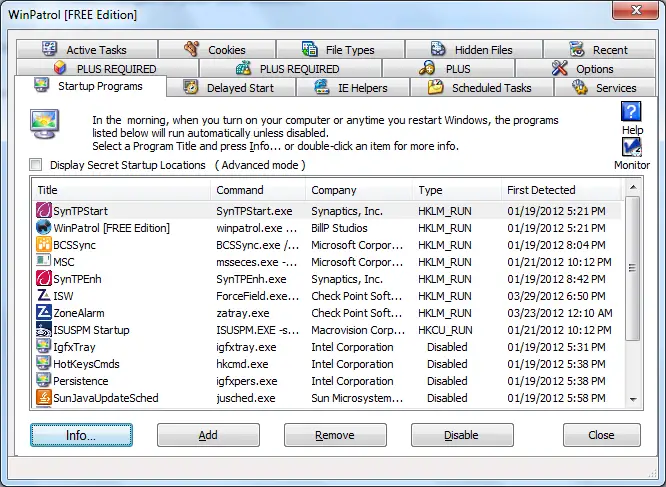Open the Cookies tab
The image size is (666, 487).
click(217, 49)
